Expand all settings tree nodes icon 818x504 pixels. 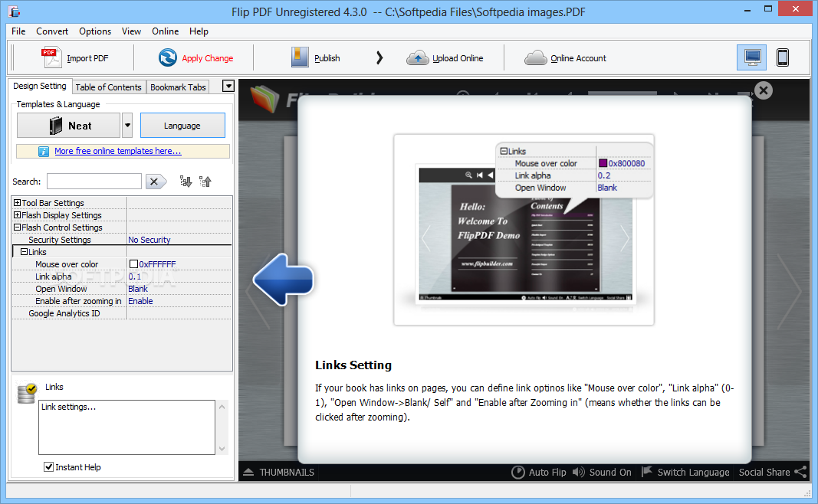[186, 182]
